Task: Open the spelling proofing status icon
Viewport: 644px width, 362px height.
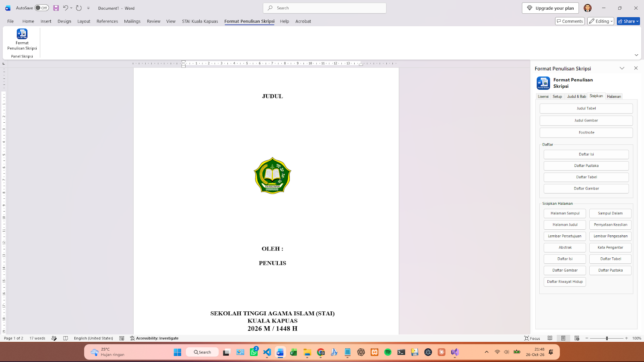Action: [54, 338]
